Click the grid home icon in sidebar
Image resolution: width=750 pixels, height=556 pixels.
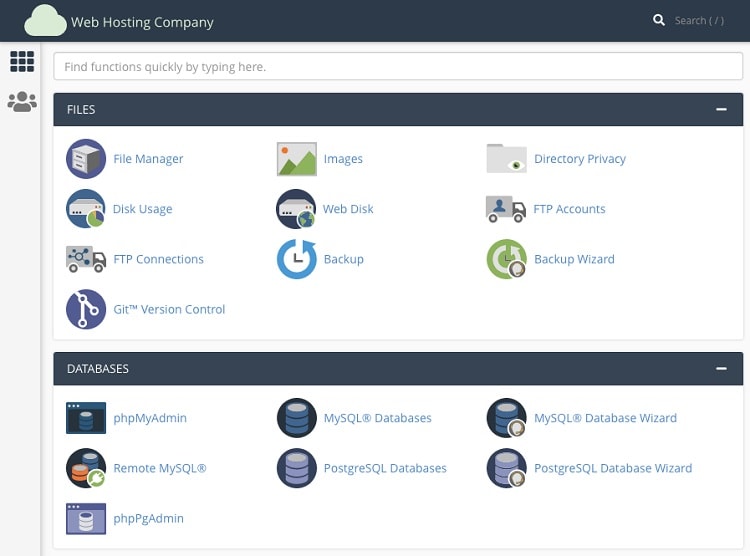pos(22,61)
